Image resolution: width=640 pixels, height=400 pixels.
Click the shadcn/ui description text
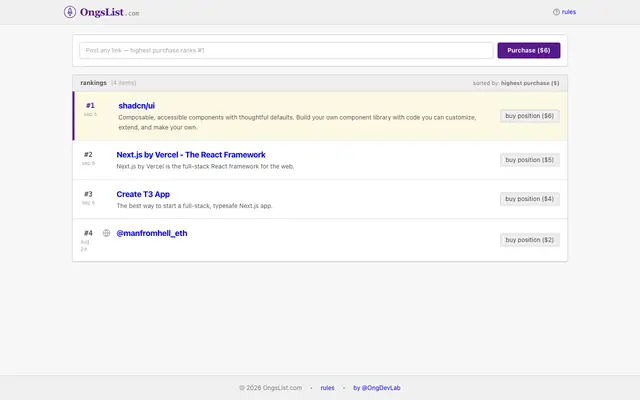(297, 122)
